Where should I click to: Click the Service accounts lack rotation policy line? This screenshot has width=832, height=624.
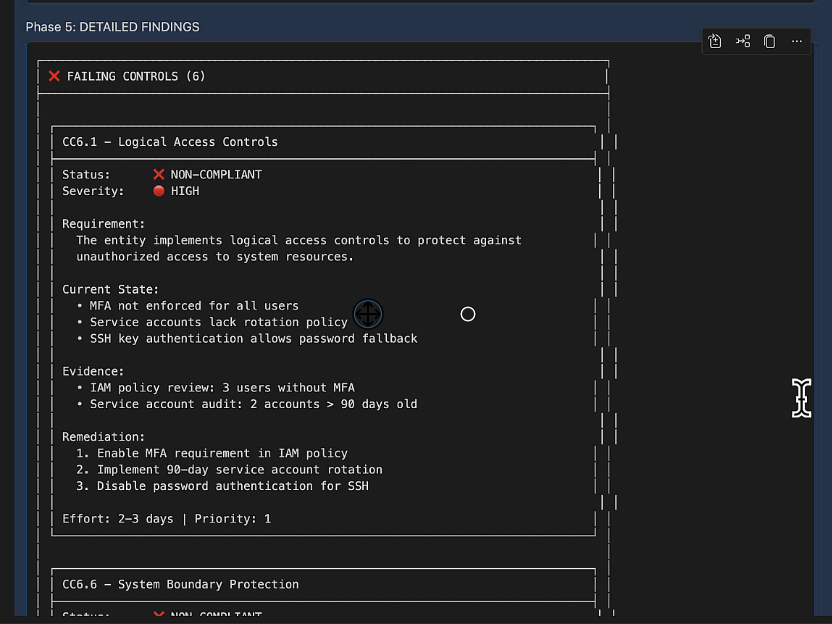pos(218,322)
